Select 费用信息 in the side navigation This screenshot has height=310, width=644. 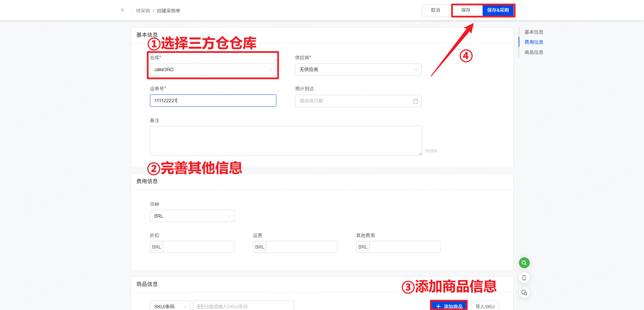tap(533, 42)
